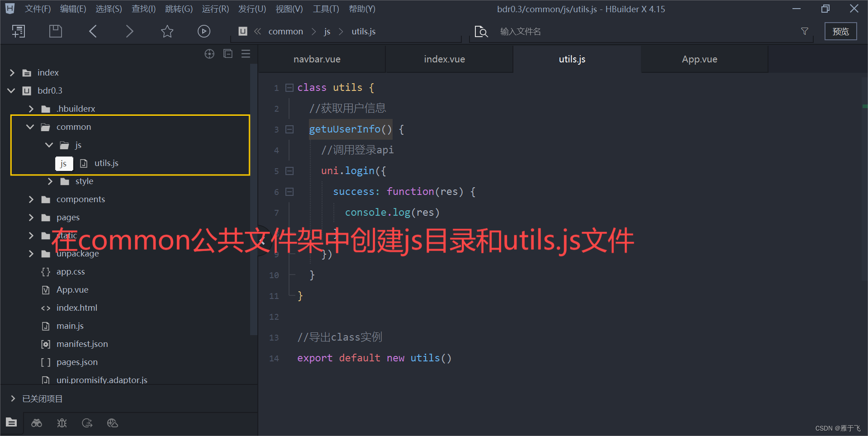Viewport: 868px width, 436px height.
Task: Click js in the breadcrumb path
Action: [327, 31]
